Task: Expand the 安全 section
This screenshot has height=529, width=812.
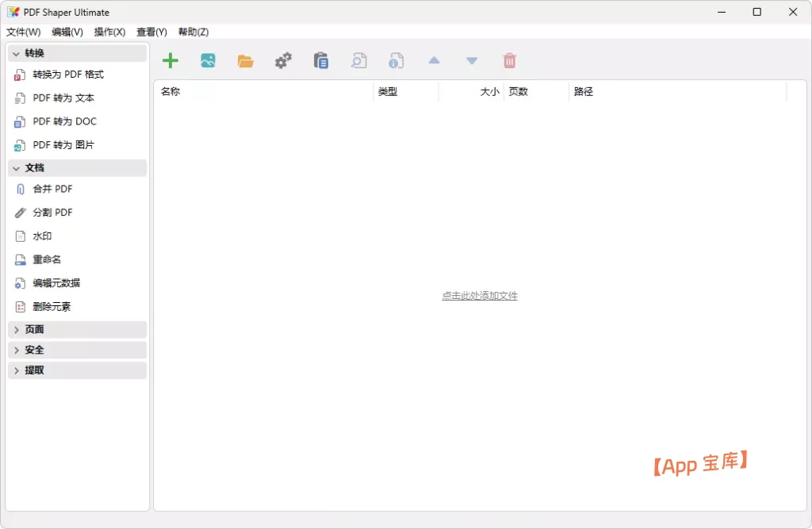Action: (33, 350)
